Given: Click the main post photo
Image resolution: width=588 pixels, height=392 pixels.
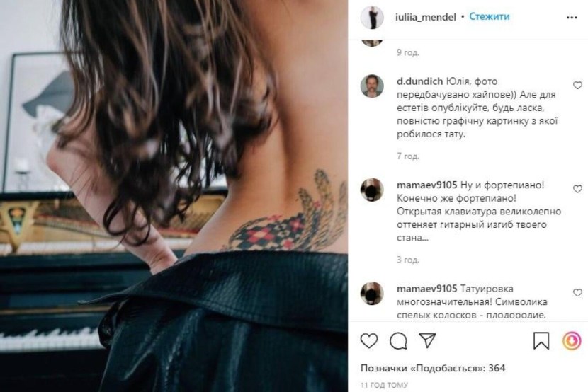Looking at the screenshot, I should tap(174, 196).
